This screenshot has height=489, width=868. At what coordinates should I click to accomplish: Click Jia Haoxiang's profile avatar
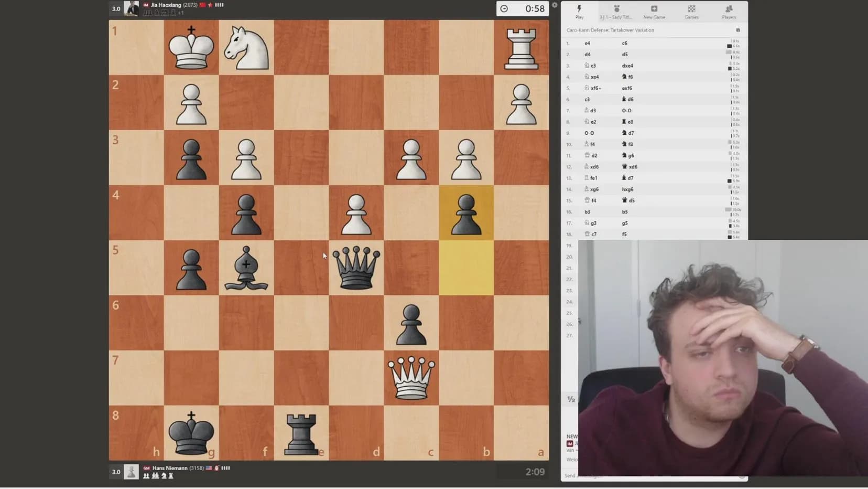tap(131, 8)
